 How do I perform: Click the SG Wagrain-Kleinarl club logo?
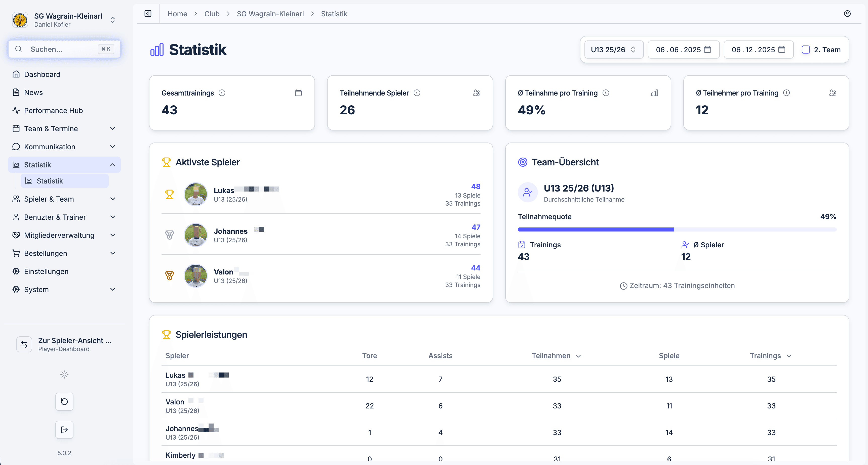pyautogui.click(x=20, y=20)
